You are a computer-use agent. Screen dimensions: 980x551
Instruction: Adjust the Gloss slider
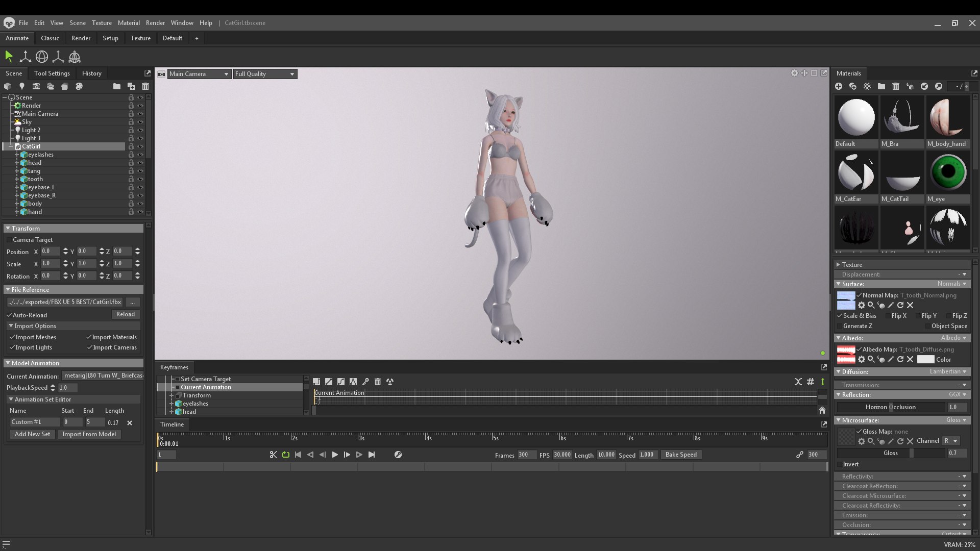pyautogui.click(x=891, y=453)
